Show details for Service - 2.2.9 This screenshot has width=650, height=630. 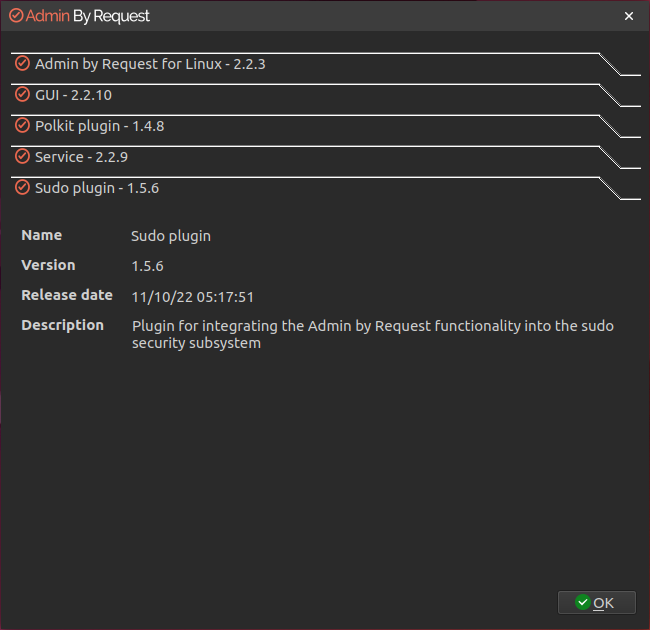point(325,158)
